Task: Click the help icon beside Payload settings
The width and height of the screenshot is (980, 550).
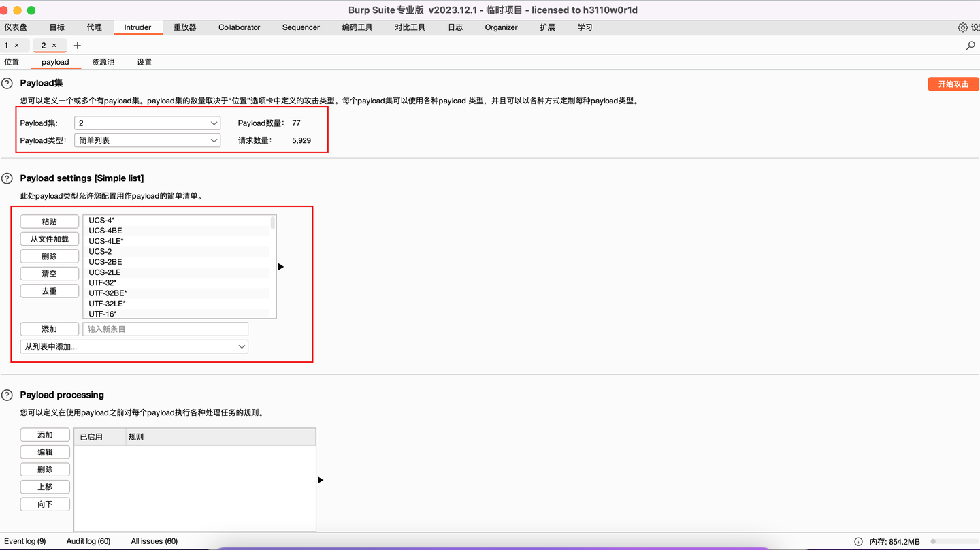Action: (7, 178)
